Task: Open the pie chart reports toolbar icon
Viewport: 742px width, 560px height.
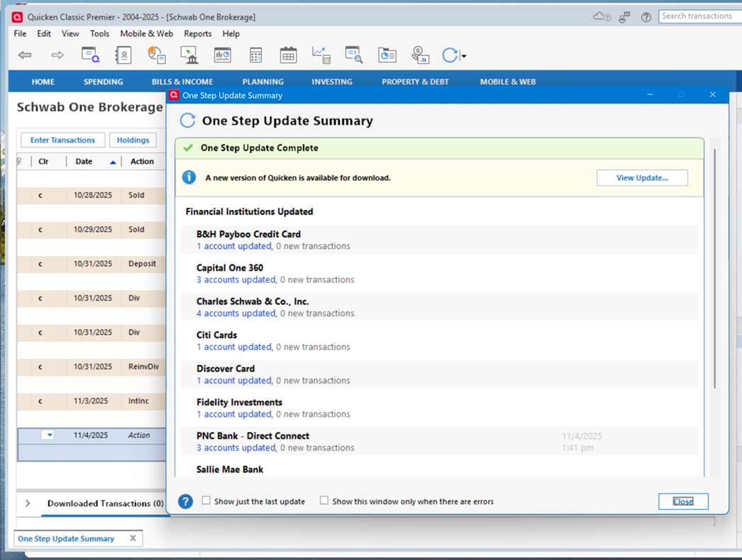Action: (x=157, y=55)
